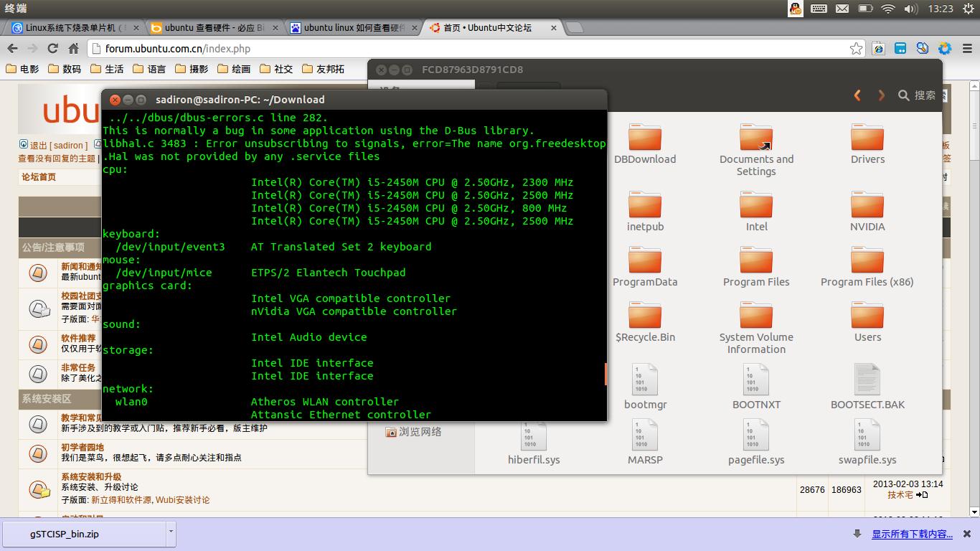This screenshot has height=551, width=980.
Task: Select 浏览网络 in the file manager sidebar
Action: pyautogui.click(x=413, y=432)
